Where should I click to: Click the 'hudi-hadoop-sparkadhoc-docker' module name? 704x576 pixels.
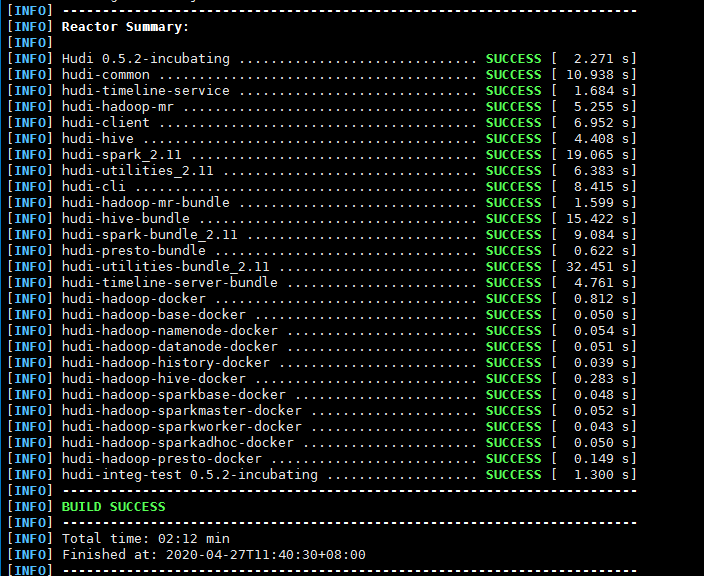(x=178, y=443)
